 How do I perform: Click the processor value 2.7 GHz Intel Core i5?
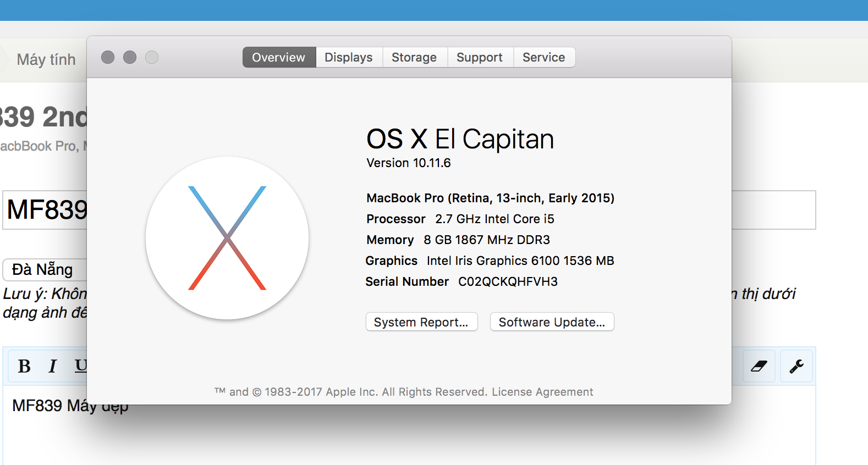[x=495, y=219]
